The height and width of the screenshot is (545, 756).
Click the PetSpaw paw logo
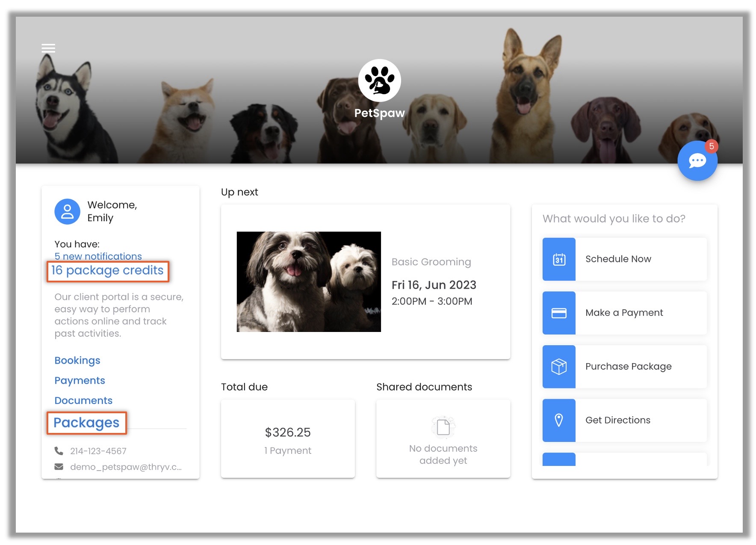379,80
